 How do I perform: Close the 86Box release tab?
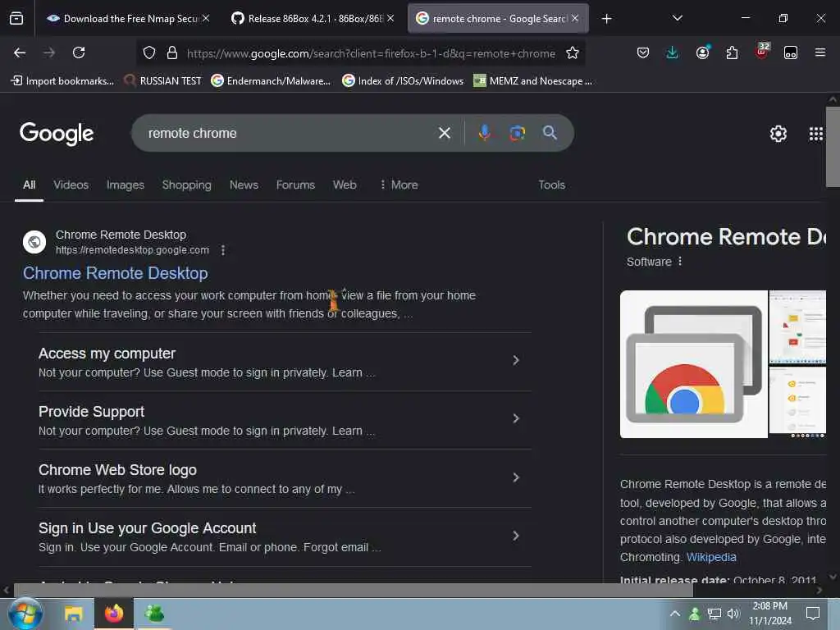coord(390,18)
